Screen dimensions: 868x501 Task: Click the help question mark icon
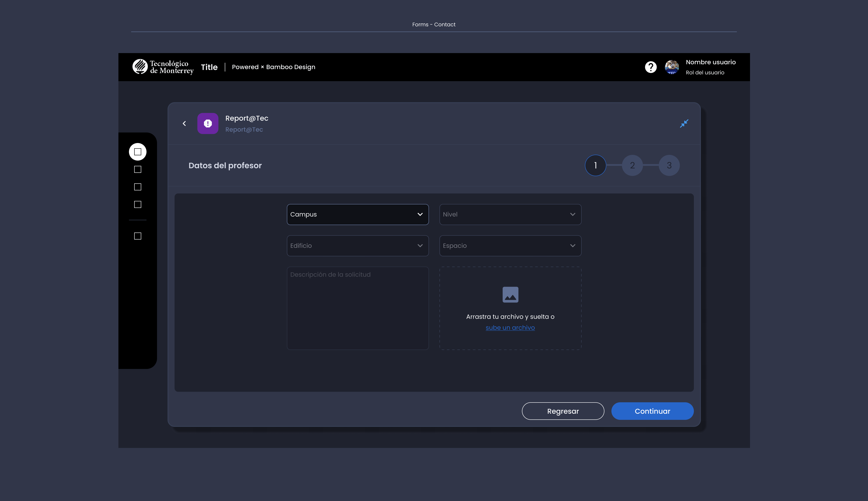point(651,67)
